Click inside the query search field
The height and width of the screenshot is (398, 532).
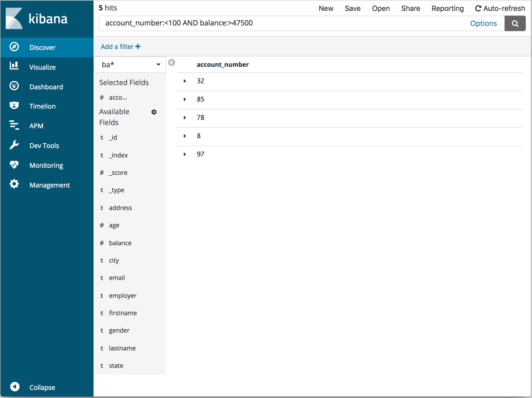point(282,23)
